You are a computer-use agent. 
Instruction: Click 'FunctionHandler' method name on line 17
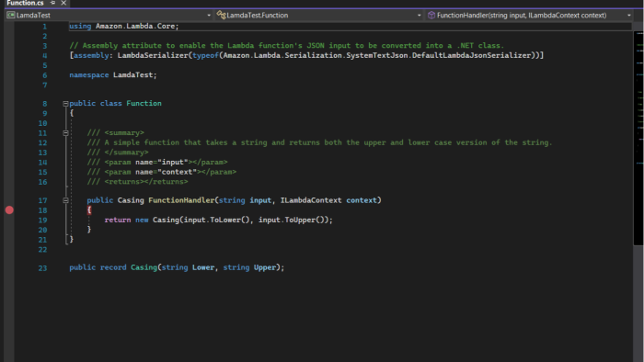181,200
